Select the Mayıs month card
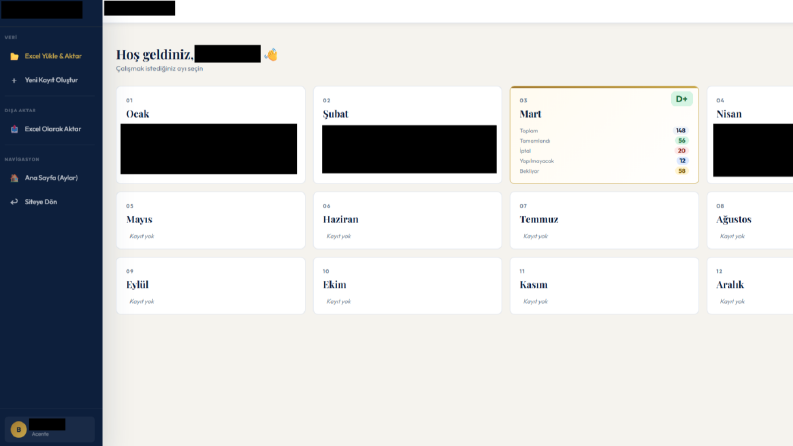 click(x=210, y=220)
